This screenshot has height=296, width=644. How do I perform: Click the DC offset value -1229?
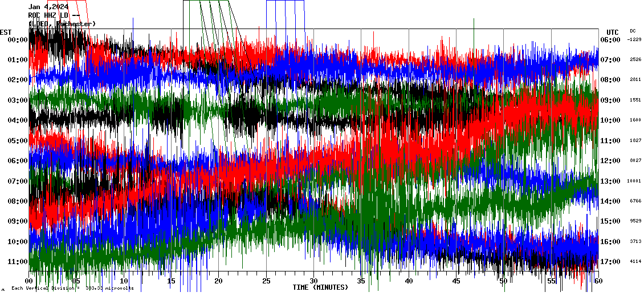[x=634, y=40]
